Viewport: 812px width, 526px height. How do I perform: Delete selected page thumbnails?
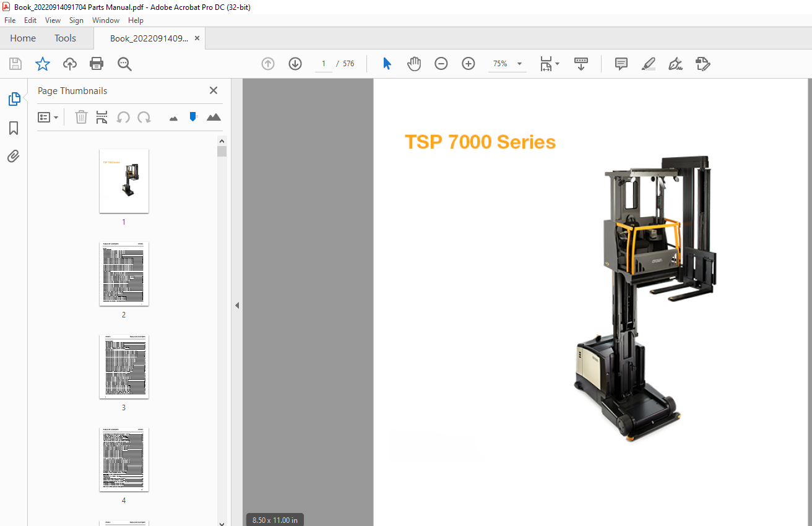pos(81,117)
